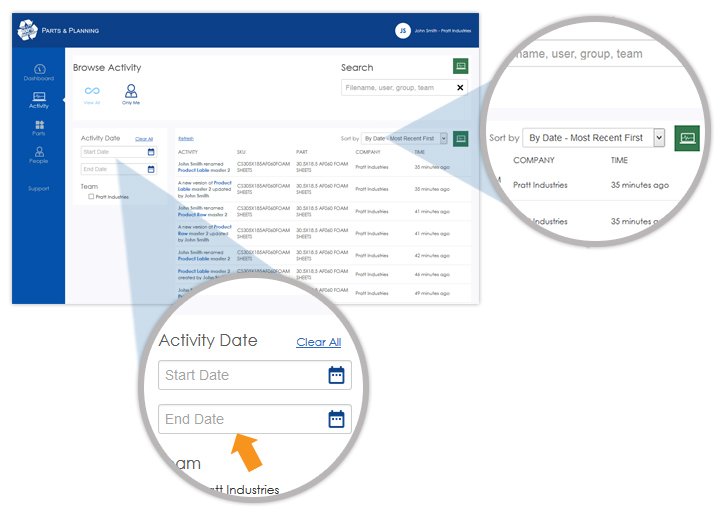Screen dimensions: 721x510
Task: Open Support from the sidebar
Action: 38,188
